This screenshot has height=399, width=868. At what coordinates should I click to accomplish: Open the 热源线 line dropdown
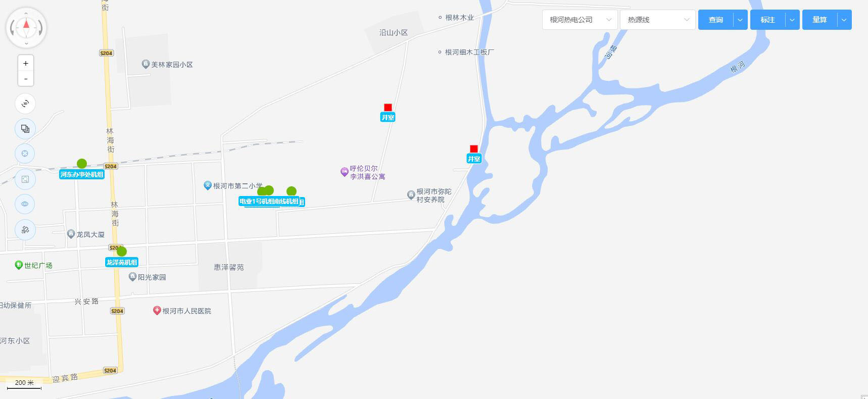pos(658,20)
